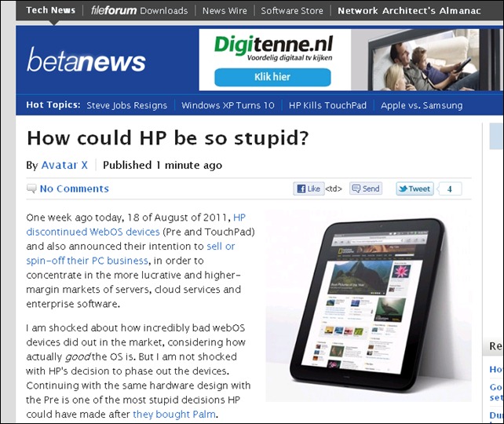Like the article on Facebook
504x424 pixels.
(309, 188)
